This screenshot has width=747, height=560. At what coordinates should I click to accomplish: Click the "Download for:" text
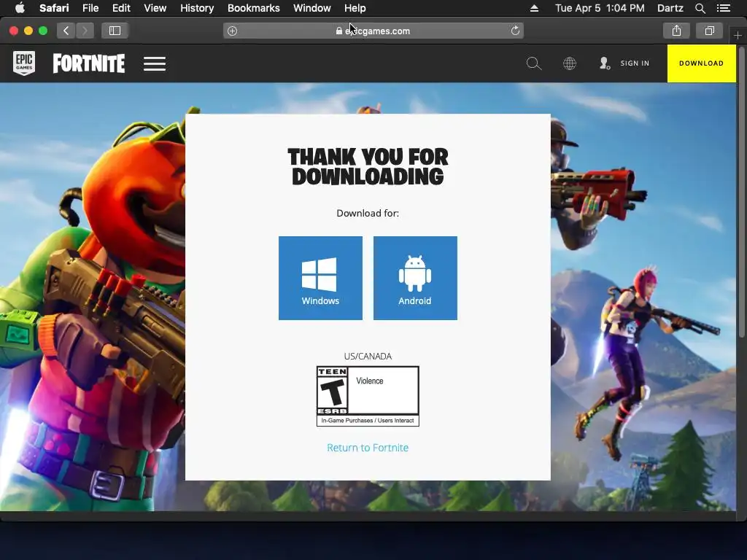pyautogui.click(x=368, y=213)
